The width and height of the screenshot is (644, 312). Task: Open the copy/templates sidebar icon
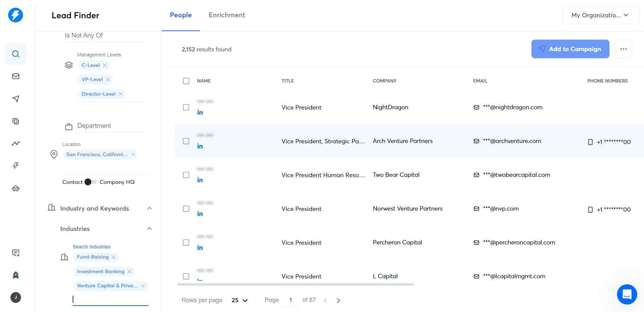pos(16,121)
